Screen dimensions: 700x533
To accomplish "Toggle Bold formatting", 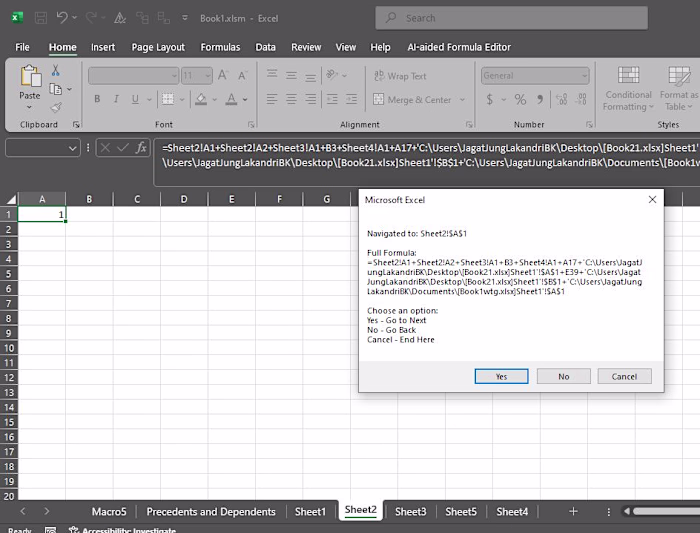I will point(97,99).
